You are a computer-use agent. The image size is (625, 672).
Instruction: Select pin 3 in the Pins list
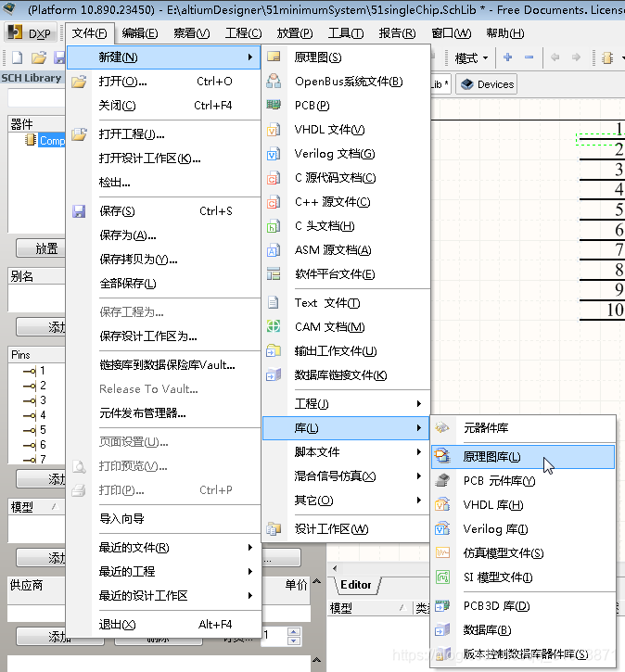tap(43, 400)
